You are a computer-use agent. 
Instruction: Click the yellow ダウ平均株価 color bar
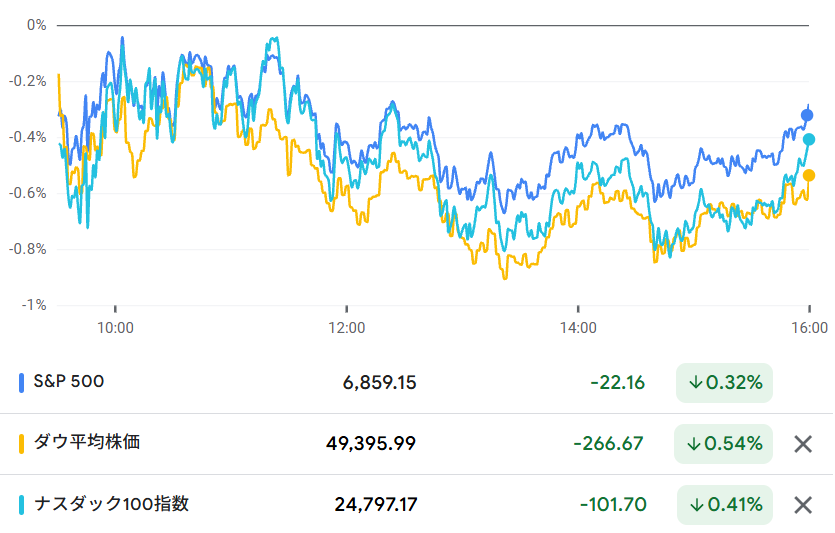click(x=22, y=443)
